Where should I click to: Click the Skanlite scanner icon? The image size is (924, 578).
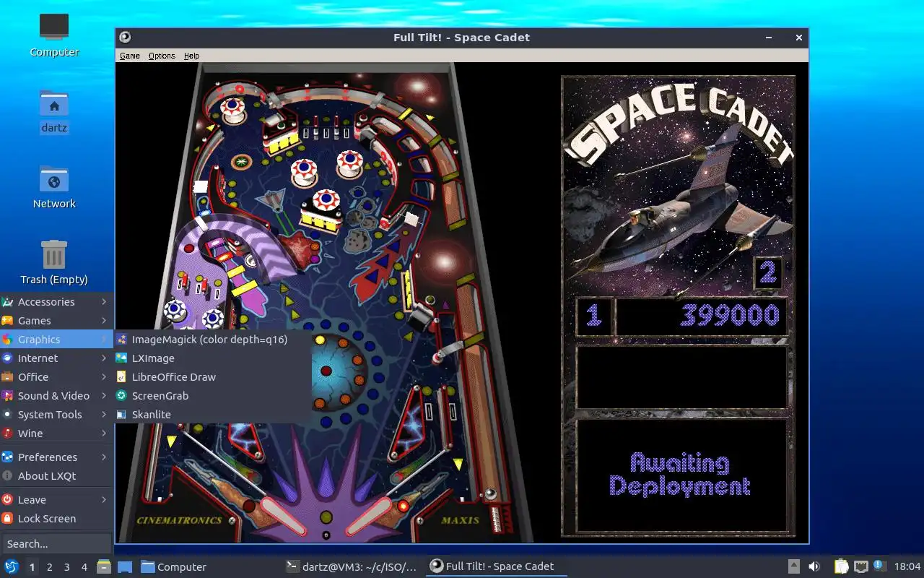121,415
